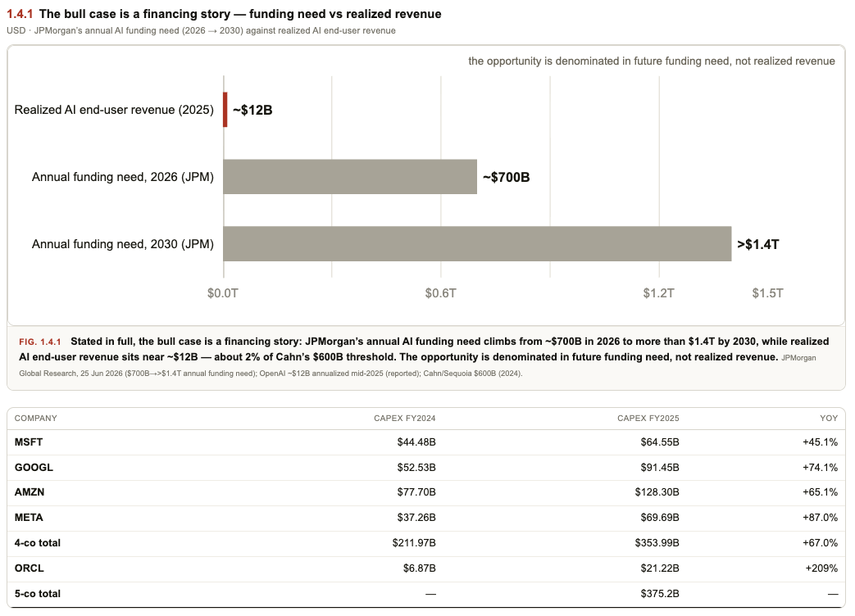This screenshot has height=616, width=855.
Task: Click the GOOGL FY2025 value '$91.45B'
Action: click(660, 467)
